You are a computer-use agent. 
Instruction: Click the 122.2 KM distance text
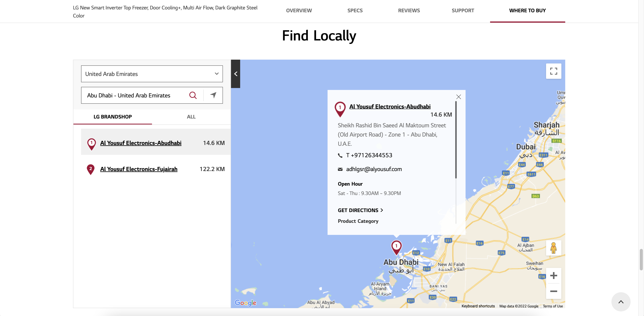212,169
